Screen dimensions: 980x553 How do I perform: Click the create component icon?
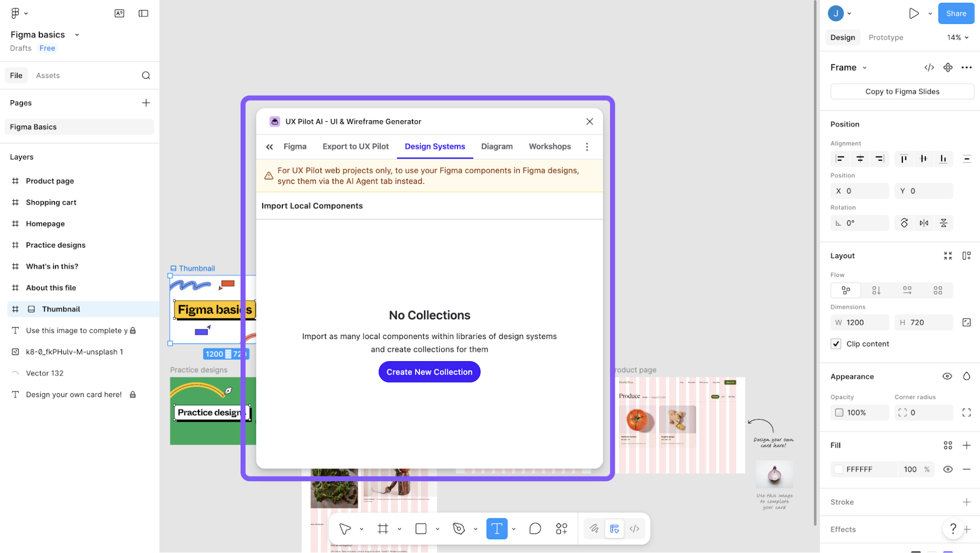click(948, 68)
